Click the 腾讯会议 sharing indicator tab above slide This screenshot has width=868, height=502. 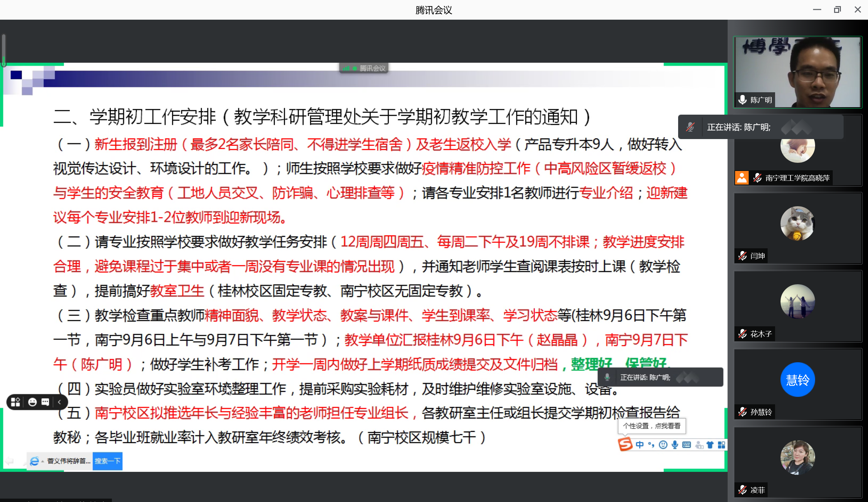click(x=364, y=68)
